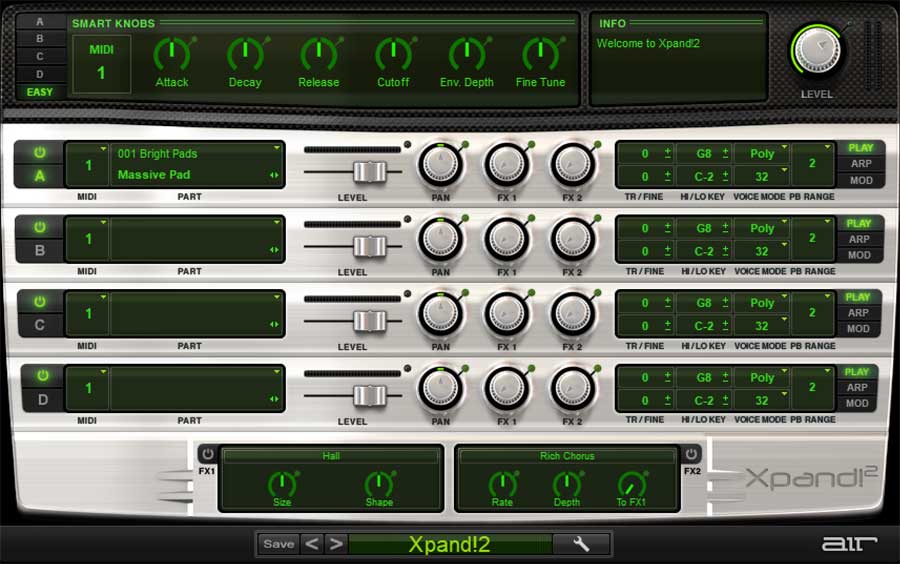Switch part A to MOD page
Screen dimensions: 900x564
(861, 181)
